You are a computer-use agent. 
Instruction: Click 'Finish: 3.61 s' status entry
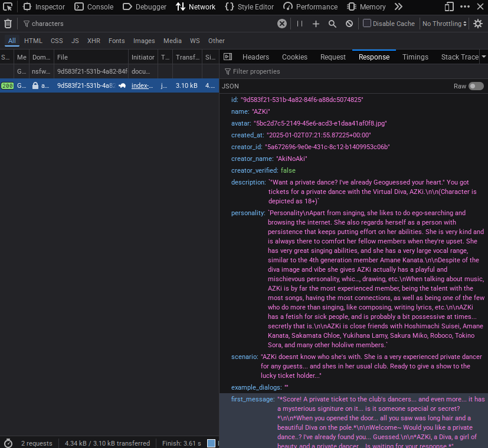(x=181, y=443)
